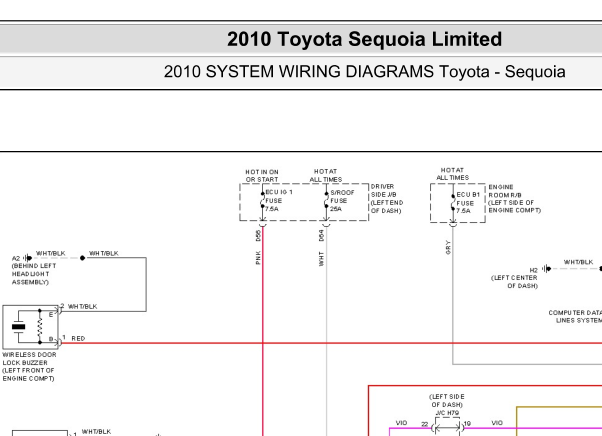
Task: Click "HOT AT ALL TIMES" above the ECU B1 fuse
Action: (452, 174)
